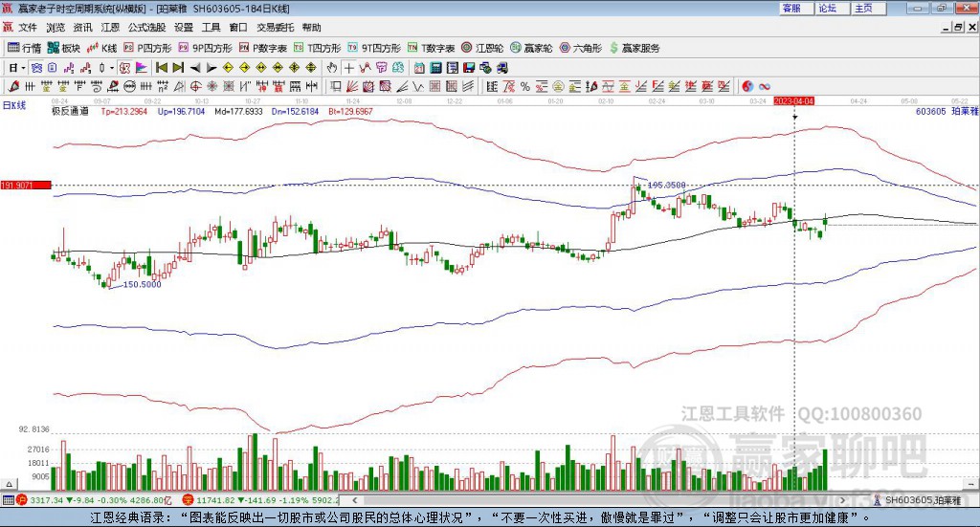This screenshot has width=980, height=527.
Task: Open the T数字表 tool
Action: tap(432, 48)
